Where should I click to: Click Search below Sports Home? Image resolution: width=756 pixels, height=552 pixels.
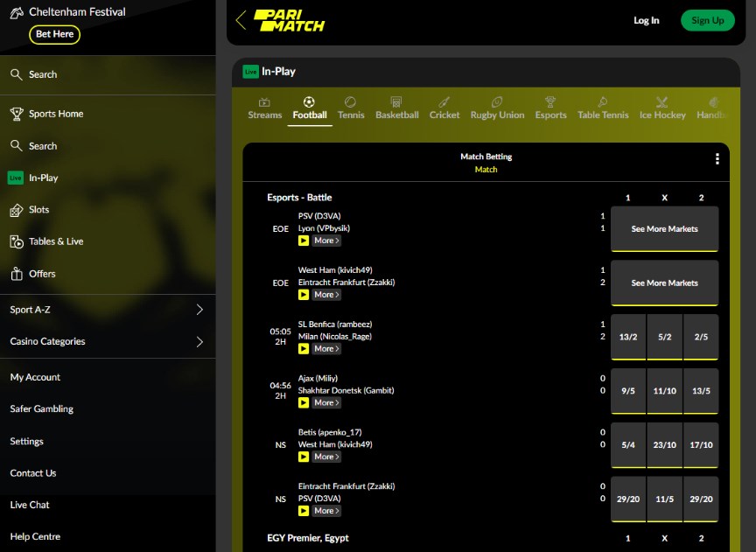[42, 146]
